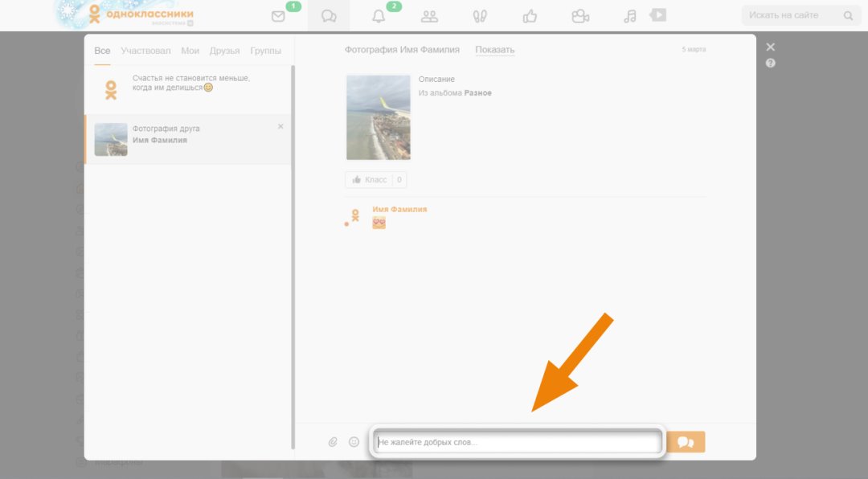Switch to the Друзья tab

pyautogui.click(x=224, y=51)
